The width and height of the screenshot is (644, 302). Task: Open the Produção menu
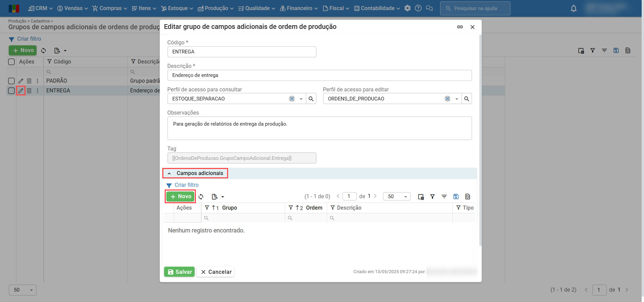pos(215,8)
